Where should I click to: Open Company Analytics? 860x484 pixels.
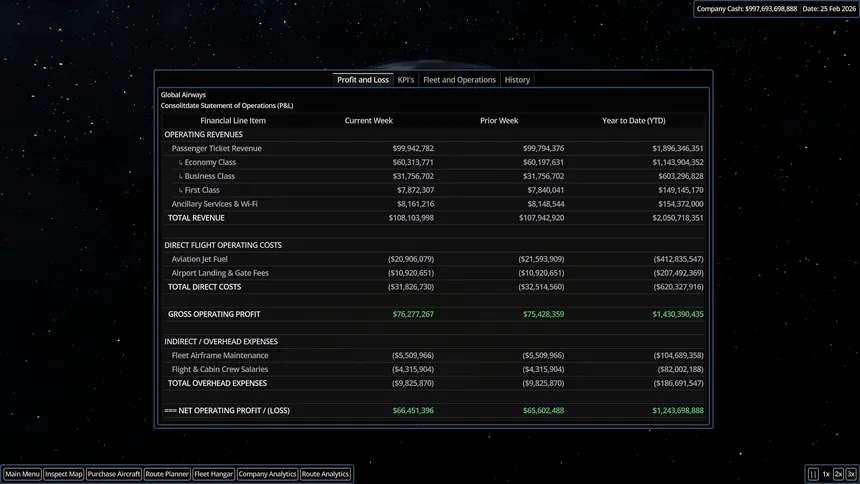tap(267, 474)
